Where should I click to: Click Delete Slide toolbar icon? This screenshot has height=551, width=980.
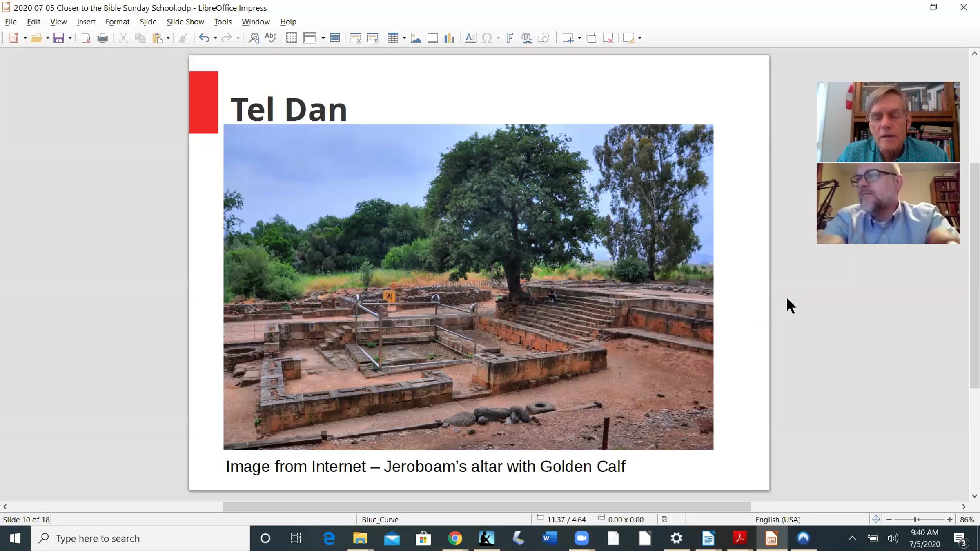click(608, 38)
